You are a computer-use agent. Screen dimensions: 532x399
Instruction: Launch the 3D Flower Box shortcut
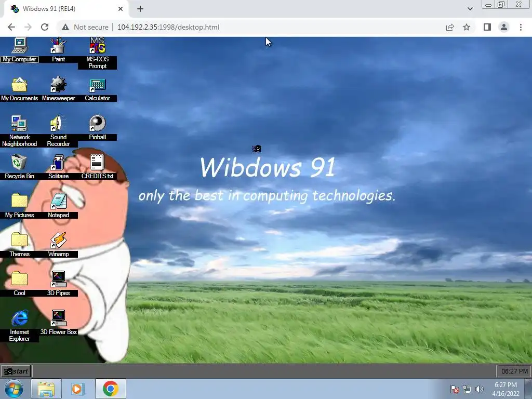58,323
